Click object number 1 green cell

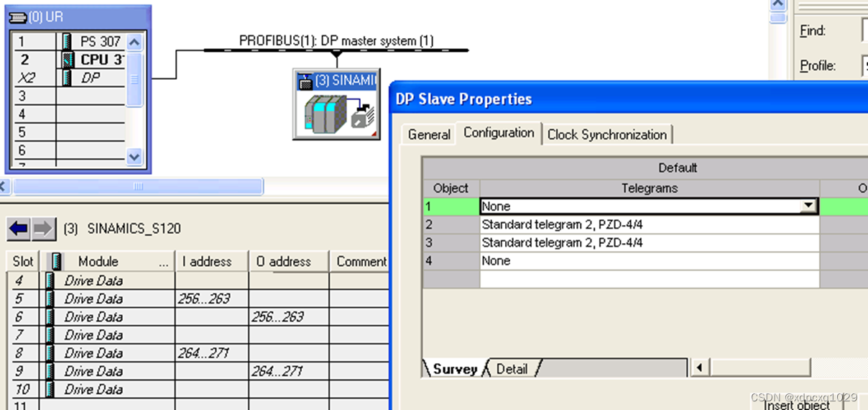pyautogui.click(x=451, y=206)
